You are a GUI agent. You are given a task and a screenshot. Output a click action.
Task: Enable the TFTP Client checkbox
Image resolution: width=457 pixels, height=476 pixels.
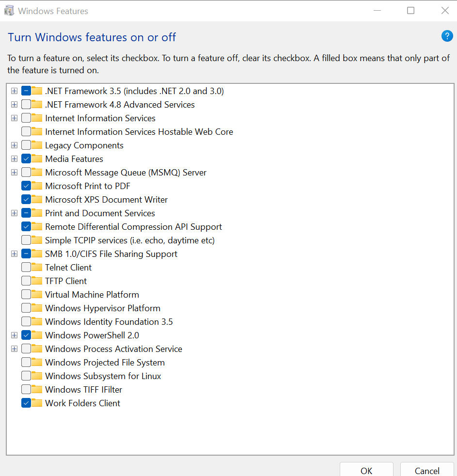point(26,281)
